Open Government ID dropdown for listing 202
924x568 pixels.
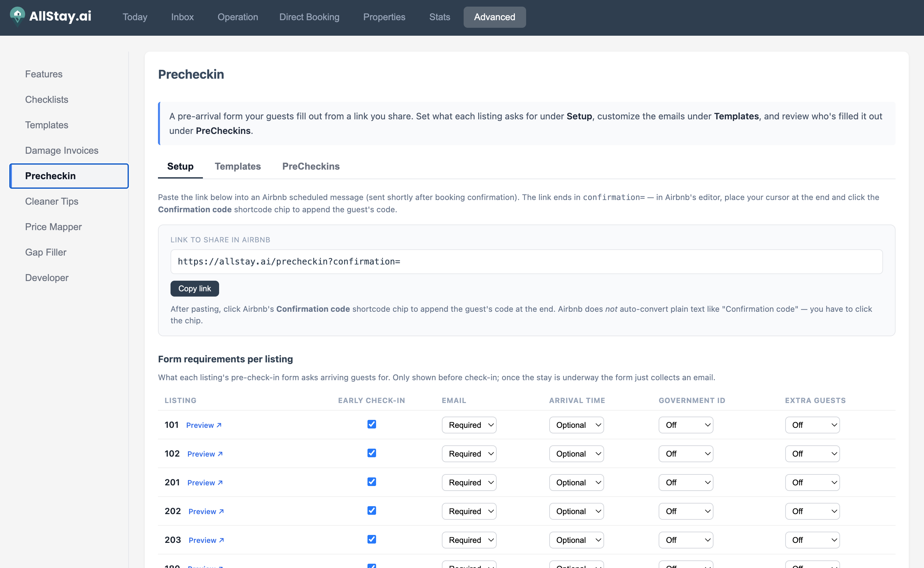[x=686, y=511]
